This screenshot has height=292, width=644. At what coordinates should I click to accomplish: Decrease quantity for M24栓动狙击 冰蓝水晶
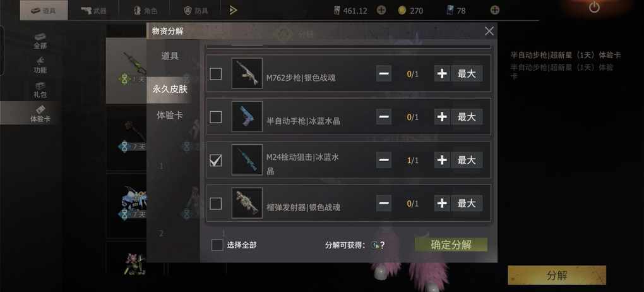(384, 159)
